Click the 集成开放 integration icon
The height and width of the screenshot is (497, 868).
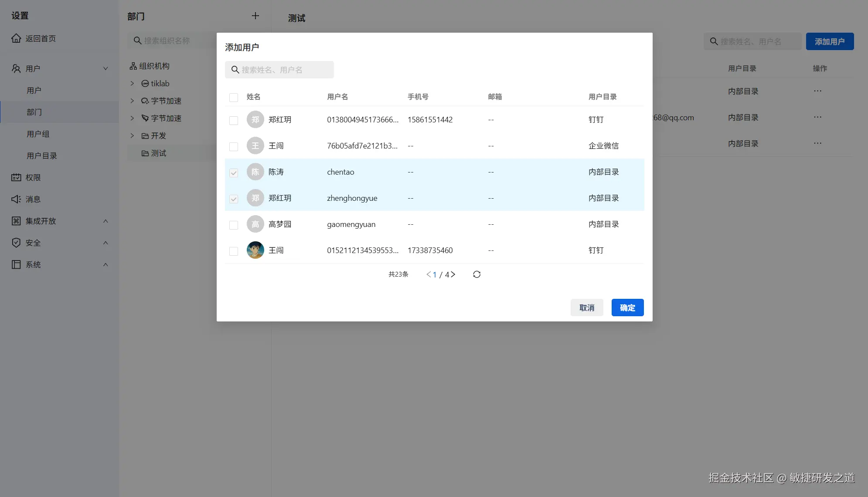click(16, 221)
